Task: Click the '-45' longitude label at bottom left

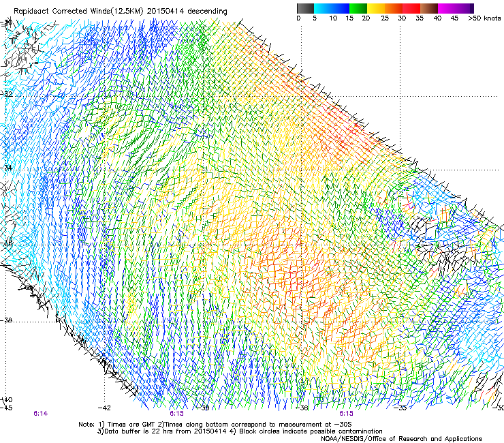Action: click(6, 408)
